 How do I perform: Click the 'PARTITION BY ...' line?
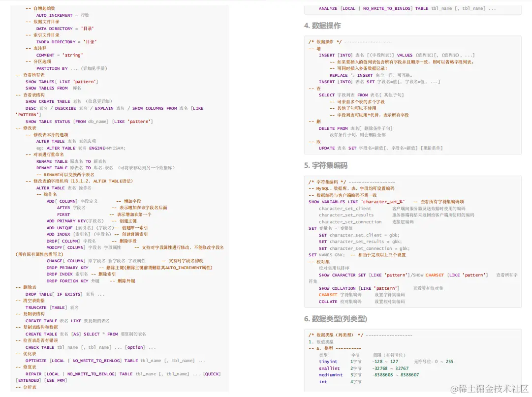pyautogui.click(x=72, y=68)
